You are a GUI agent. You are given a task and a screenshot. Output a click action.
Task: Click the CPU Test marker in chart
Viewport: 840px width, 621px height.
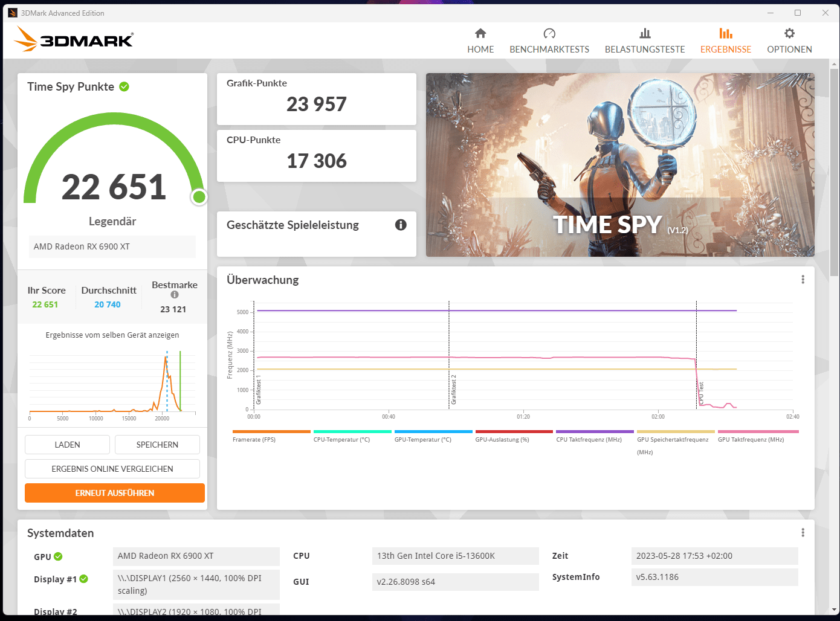[x=701, y=393]
